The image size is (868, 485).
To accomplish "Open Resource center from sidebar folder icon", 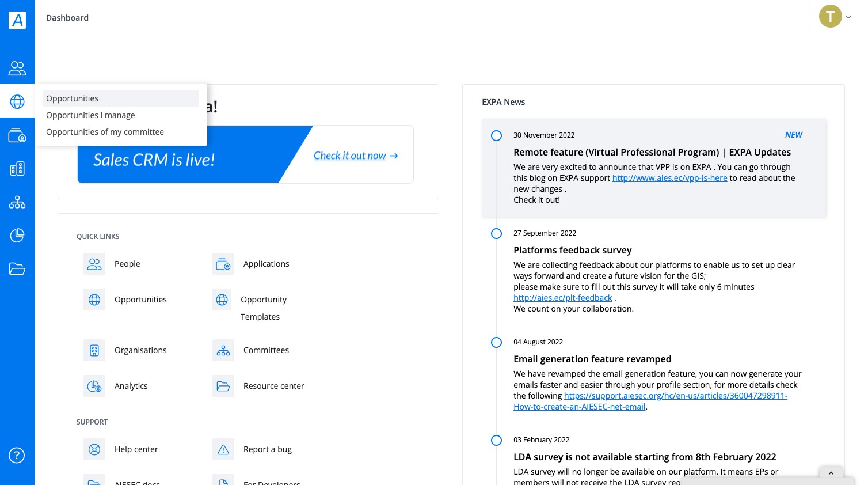I will click(17, 269).
